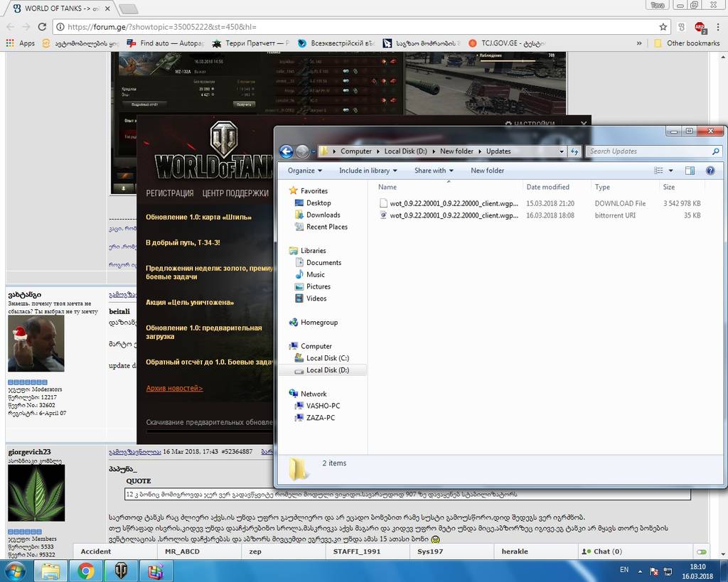The height and width of the screenshot is (582, 728).
Task: Click Chrome reload page button
Action: [x=42, y=27]
